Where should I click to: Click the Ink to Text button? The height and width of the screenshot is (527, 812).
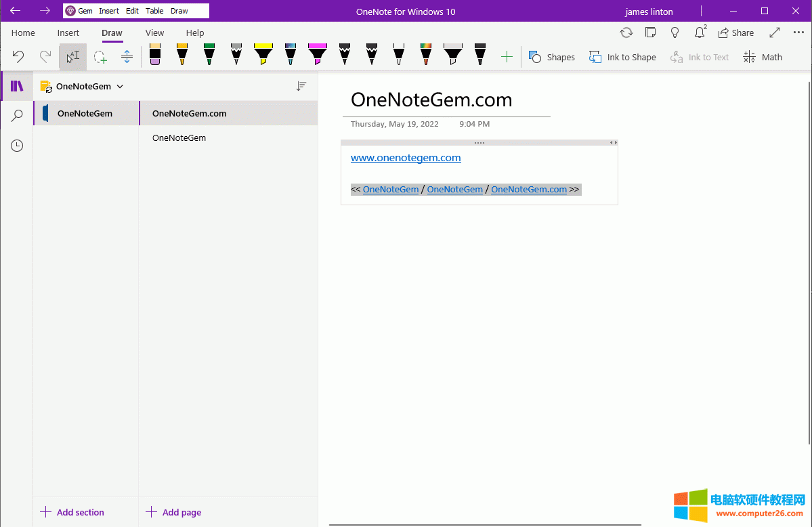click(699, 57)
